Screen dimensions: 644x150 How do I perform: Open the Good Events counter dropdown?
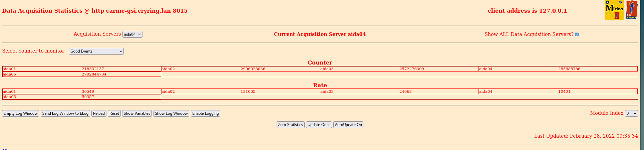point(96,51)
